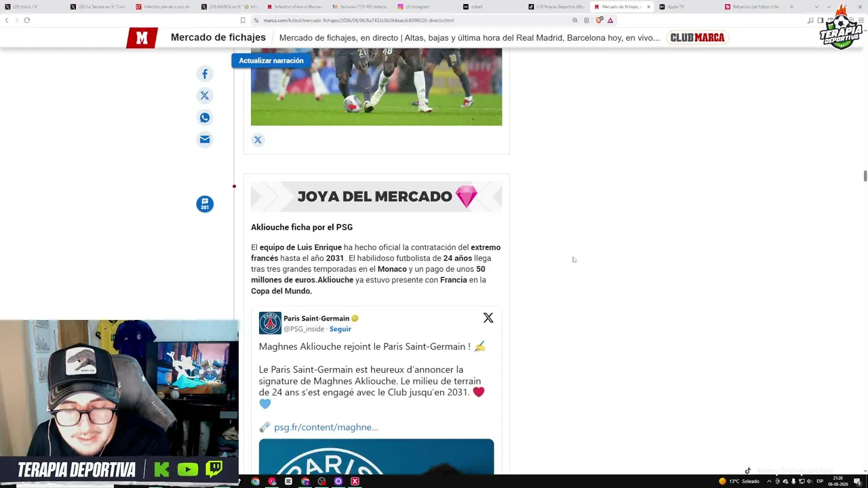Open the PSG tweet image preview
This screenshot has height=488, width=868.
click(x=376, y=457)
